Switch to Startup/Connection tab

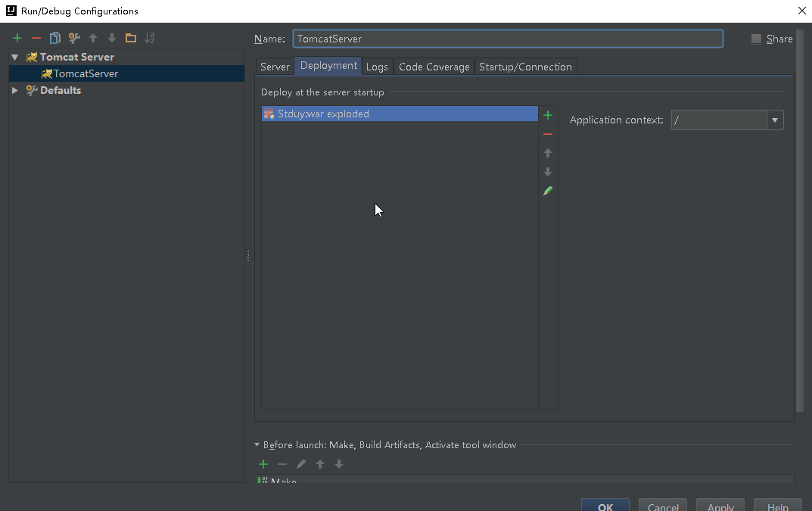(x=525, y=67)
